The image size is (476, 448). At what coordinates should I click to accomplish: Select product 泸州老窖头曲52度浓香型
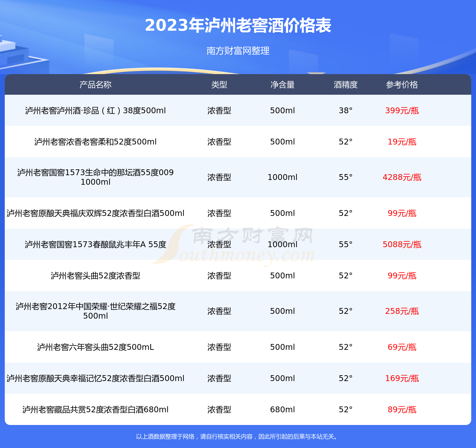click(x=95, y=275)
